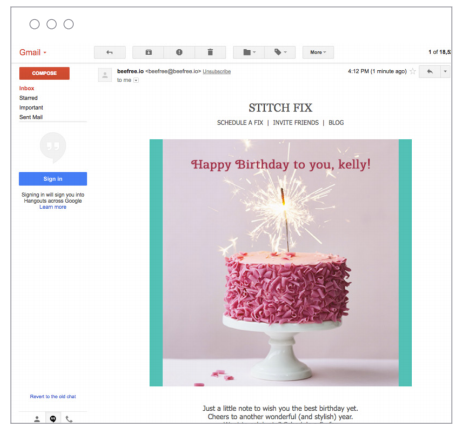Open the More actions dropdown

click(x=318, y=52)
